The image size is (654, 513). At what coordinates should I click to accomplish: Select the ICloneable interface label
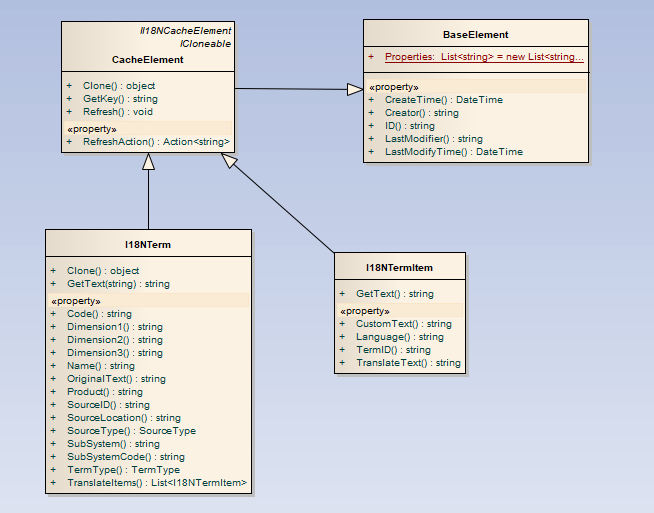205,45
